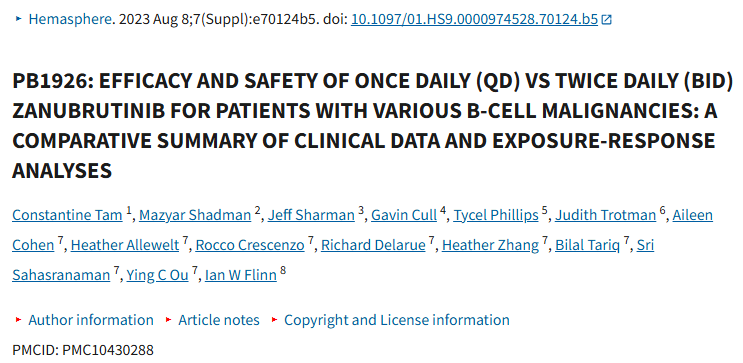
Task: Click the external link icon after DOI
Action: [x=606, y=20]
